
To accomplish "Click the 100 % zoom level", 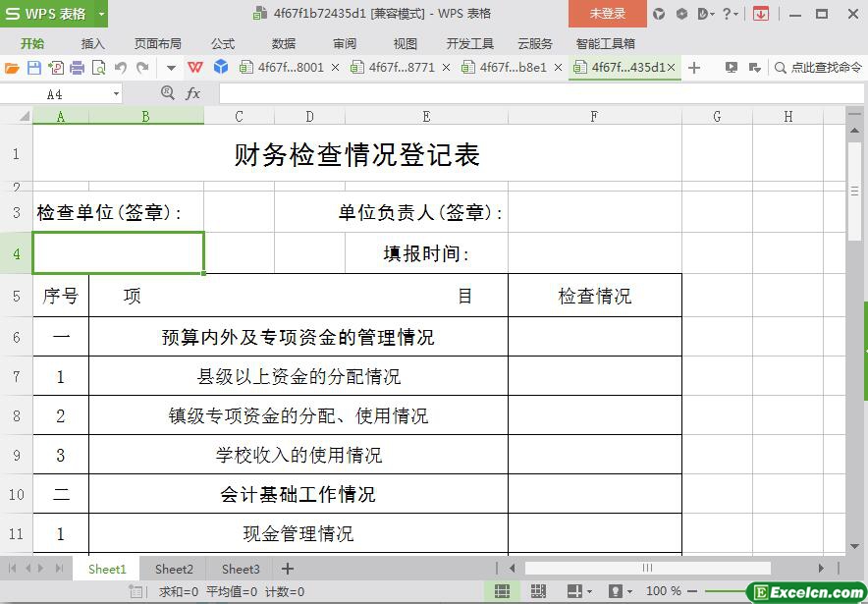I will click(x=663, y=591).
